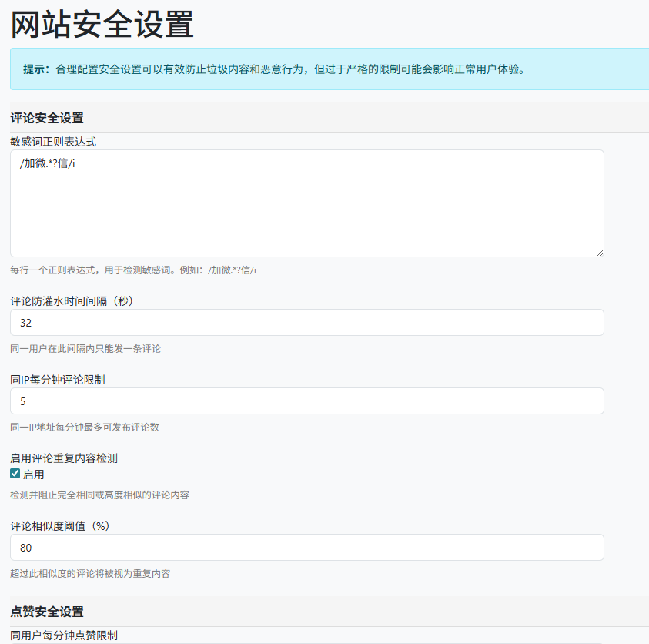The height and width of the screenshot is (644, 649).
Task: Click the 评论安全设置 section heading
Action: [47, 118]
